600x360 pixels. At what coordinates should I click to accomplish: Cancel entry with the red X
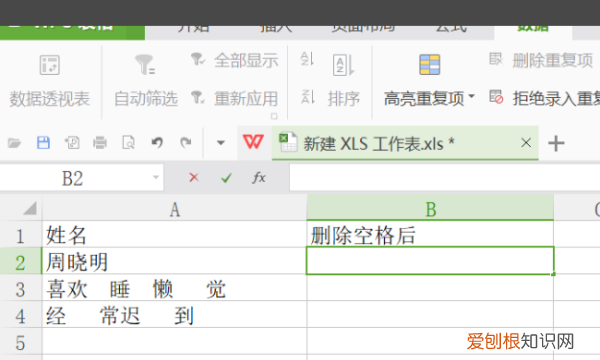[194, 178]
